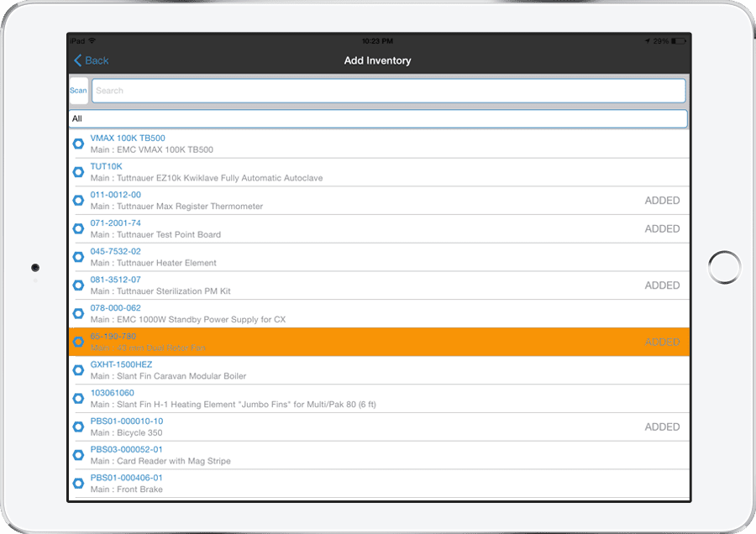Select part number PBS01-000010-10
Screen dimensions: 756x534
tap(127, 421)
